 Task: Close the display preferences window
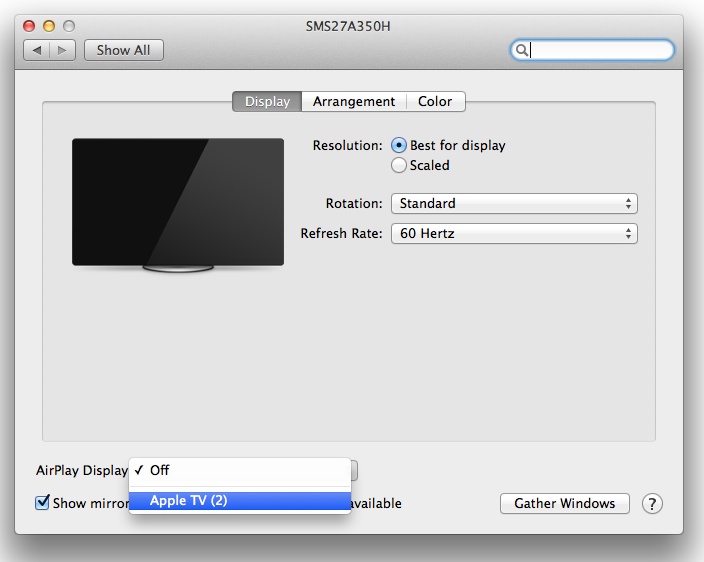(x=29, y=25)
